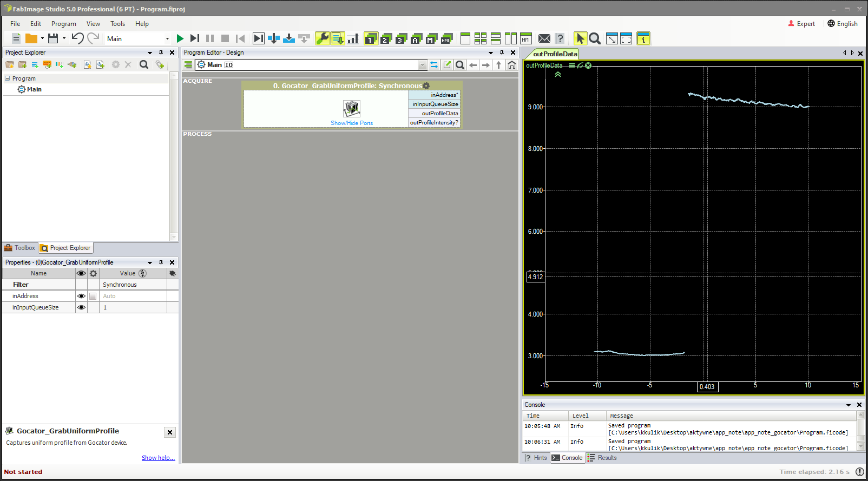Click the outProfileData output port
Screen dimensions: 868x481
434,113
